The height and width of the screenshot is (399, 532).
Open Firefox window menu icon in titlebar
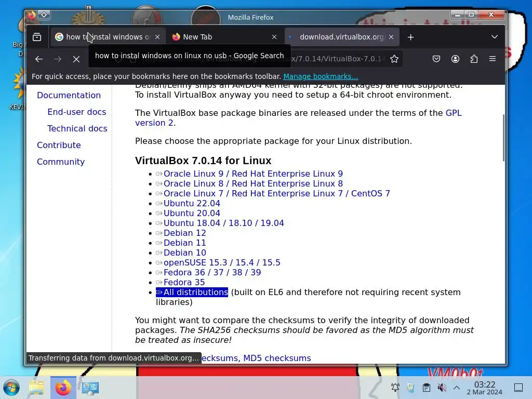32,15
